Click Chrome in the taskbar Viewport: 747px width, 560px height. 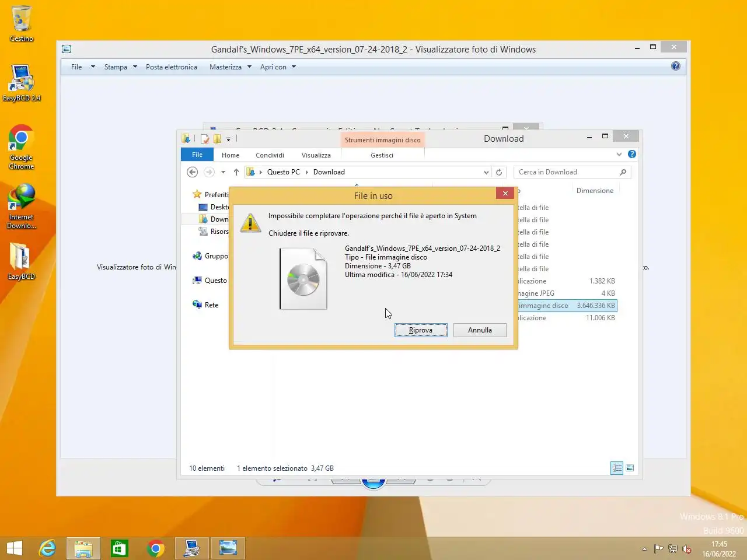156,548
